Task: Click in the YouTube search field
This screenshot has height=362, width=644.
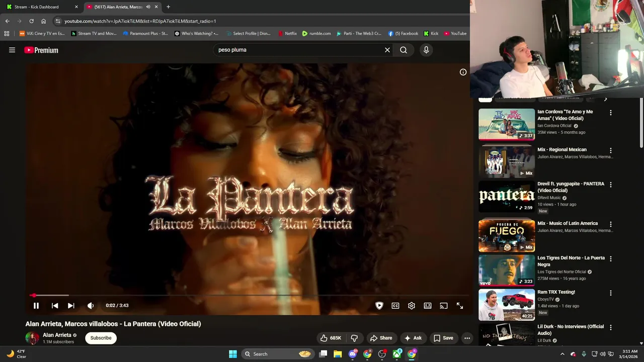Action: (298, 50)
